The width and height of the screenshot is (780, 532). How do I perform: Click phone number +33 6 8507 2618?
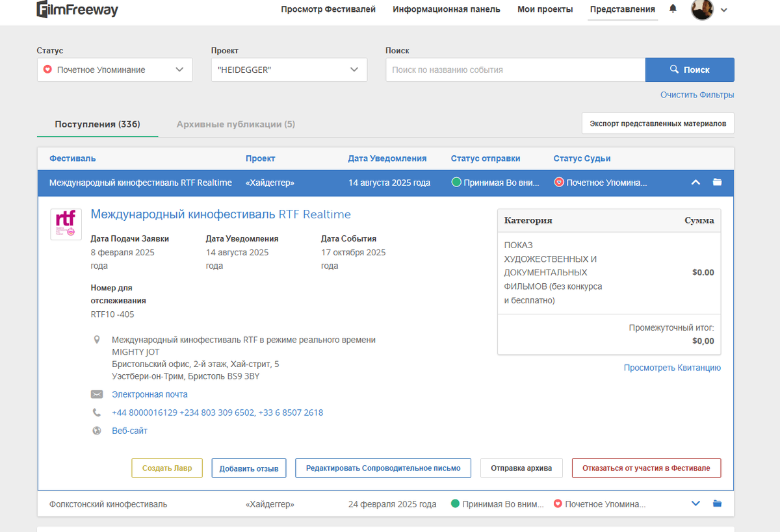pos(291,412)
